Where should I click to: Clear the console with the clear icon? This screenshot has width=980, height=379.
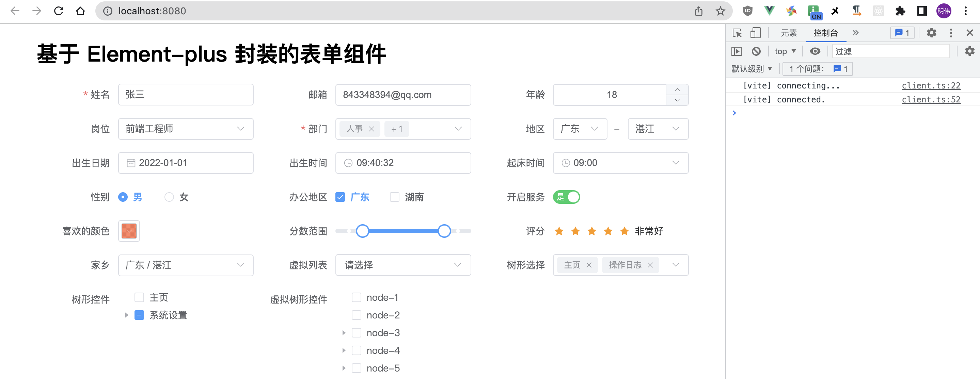[756, 51]
